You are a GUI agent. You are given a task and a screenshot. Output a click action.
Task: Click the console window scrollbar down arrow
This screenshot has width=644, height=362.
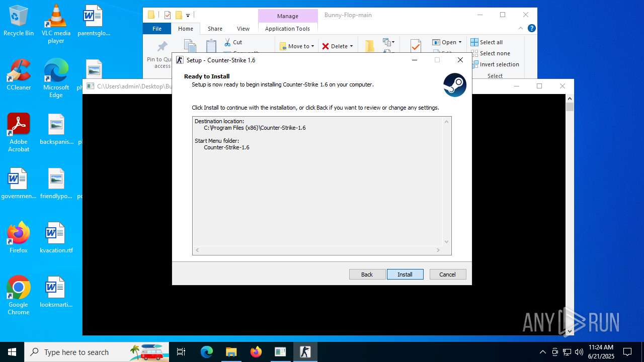pos(570,331)
